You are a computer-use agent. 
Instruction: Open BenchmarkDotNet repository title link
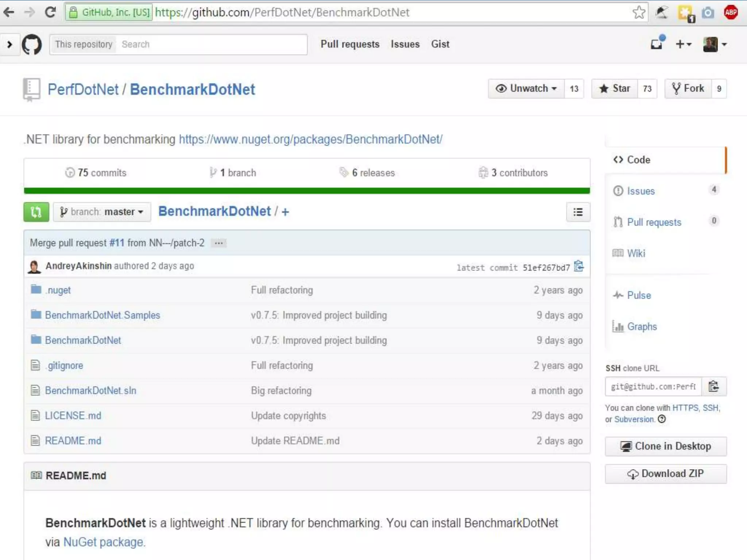[x=192, y=89]
